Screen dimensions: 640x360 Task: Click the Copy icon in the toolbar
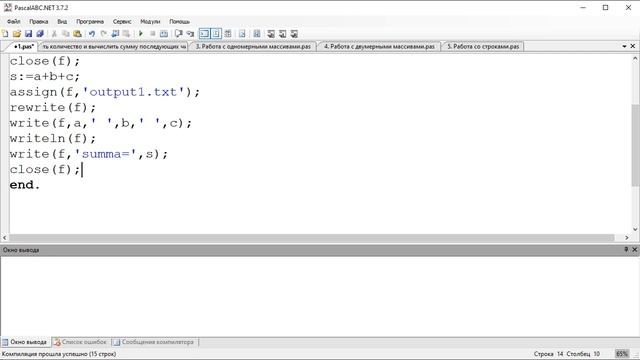pos(65,34)
